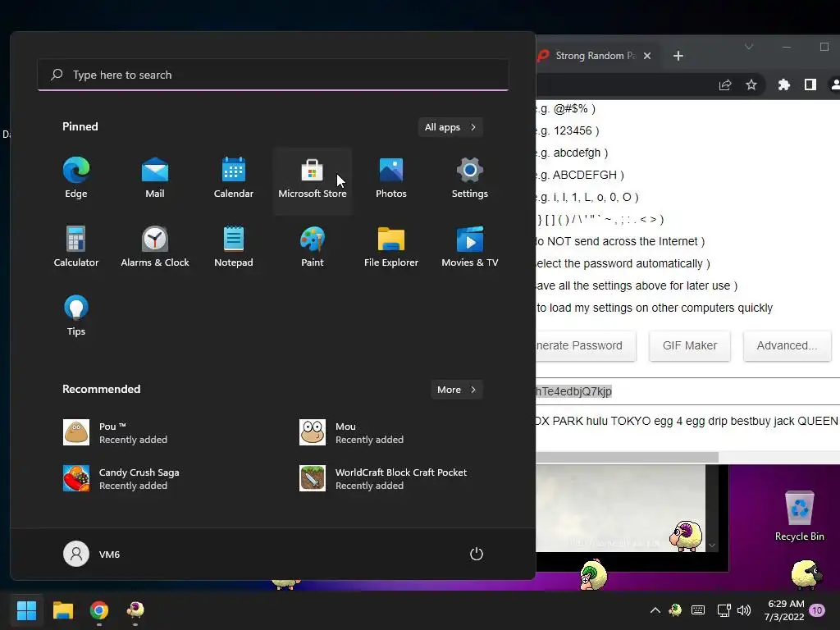Click the horizontal scrollbar in Chrome page
This screenshot has height=630, width=840.
pyautogui.click(x=627, y=457)
